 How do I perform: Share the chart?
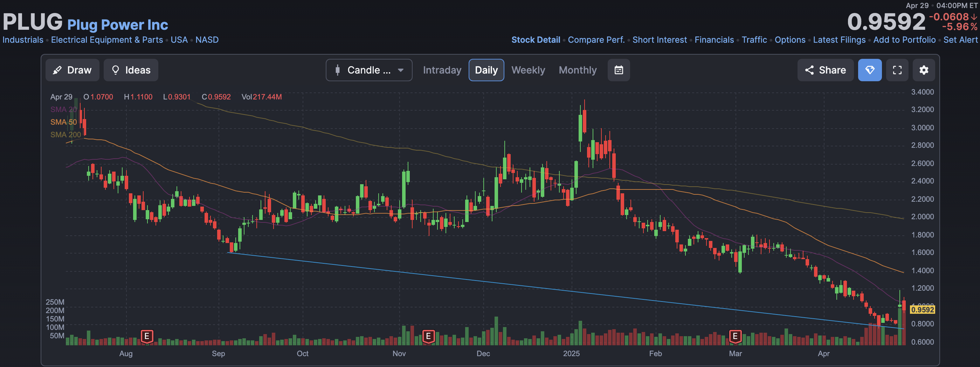coord(825,70)
